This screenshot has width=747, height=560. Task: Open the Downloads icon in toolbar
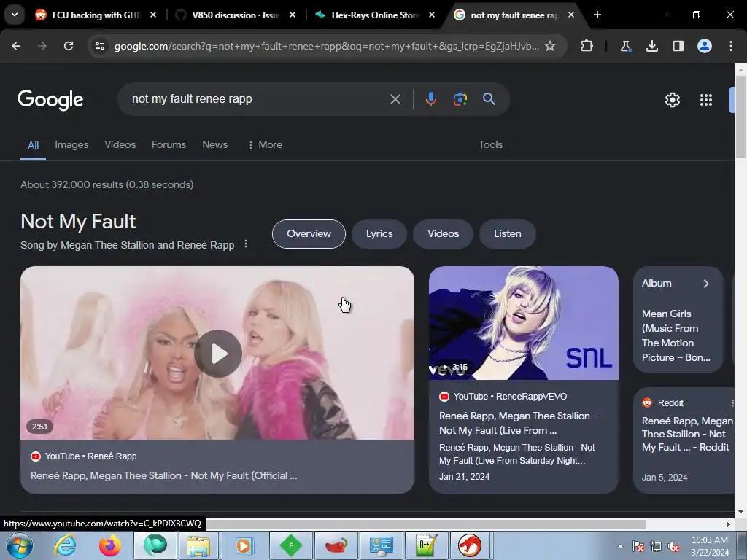(651, 46)
